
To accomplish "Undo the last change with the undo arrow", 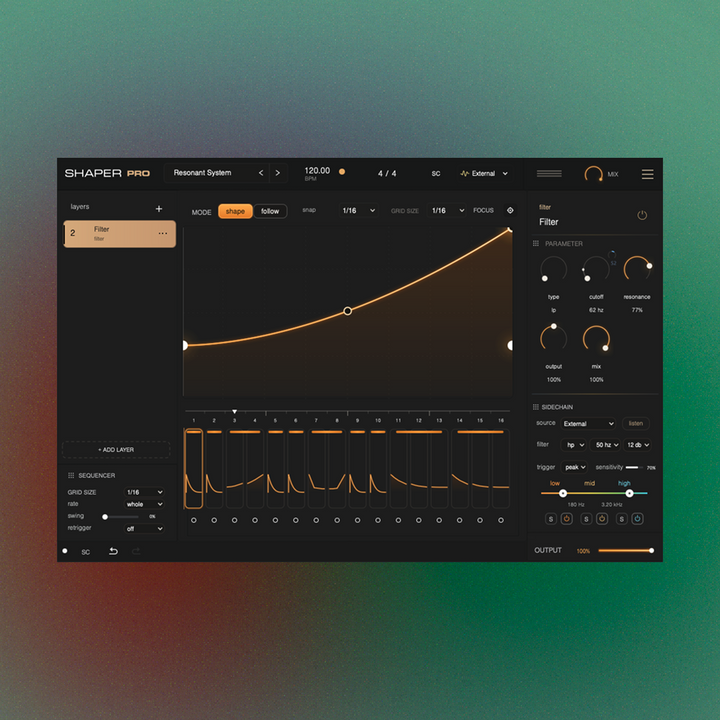I will [113, 551].
